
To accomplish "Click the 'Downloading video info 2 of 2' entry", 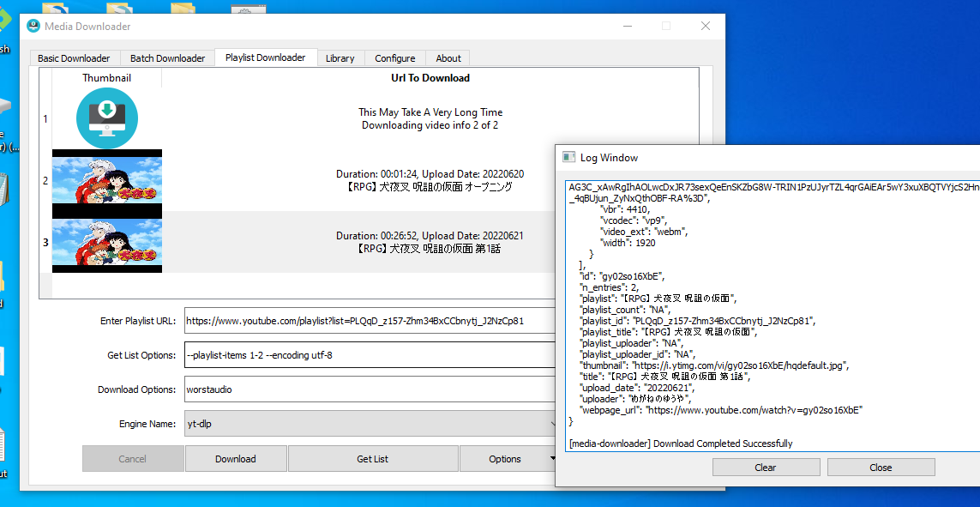I will pyautogui.click(x=430, y=118).
